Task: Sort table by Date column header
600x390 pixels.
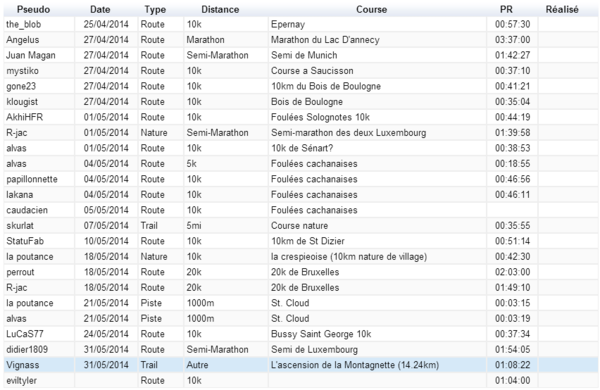Action: [x=100, y=9]
